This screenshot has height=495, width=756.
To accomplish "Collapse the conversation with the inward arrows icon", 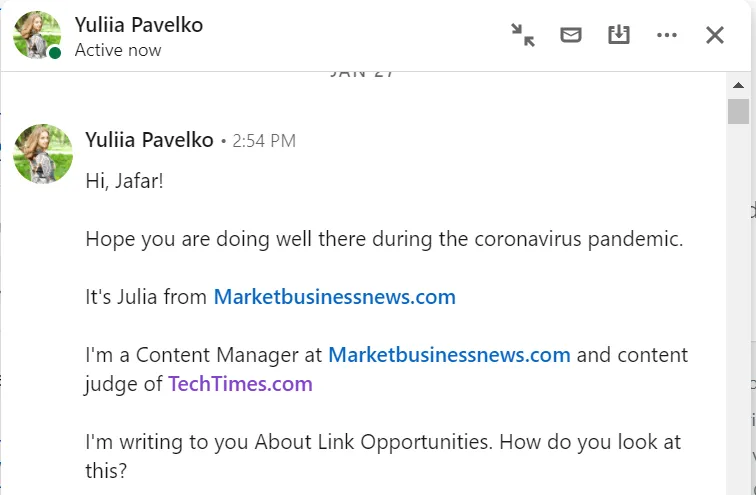I will coord(523,35).
